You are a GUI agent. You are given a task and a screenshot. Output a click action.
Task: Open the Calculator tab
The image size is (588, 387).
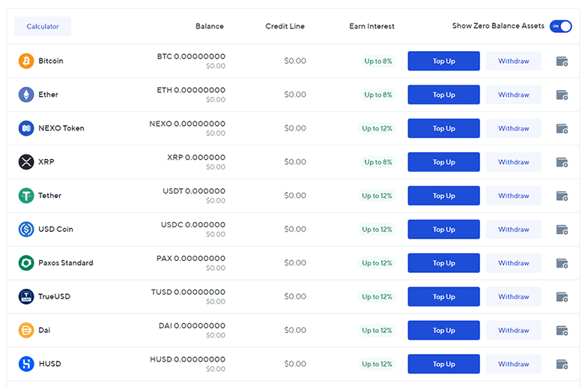pos(43,26)
